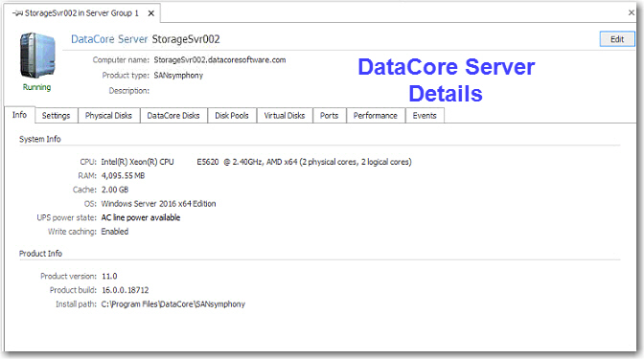Click the server icon in the tab title
This screenshot has height=359, width=644.
[17, 13]
